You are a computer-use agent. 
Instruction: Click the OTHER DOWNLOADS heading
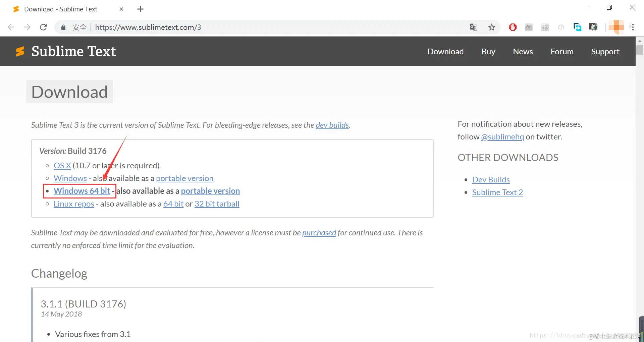[508, 158]
